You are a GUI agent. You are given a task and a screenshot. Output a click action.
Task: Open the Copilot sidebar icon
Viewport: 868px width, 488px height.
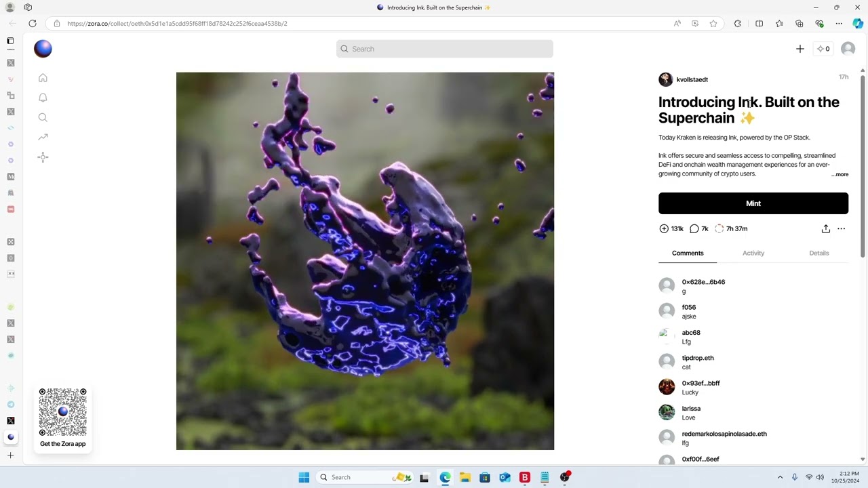[x=858, y=23]
